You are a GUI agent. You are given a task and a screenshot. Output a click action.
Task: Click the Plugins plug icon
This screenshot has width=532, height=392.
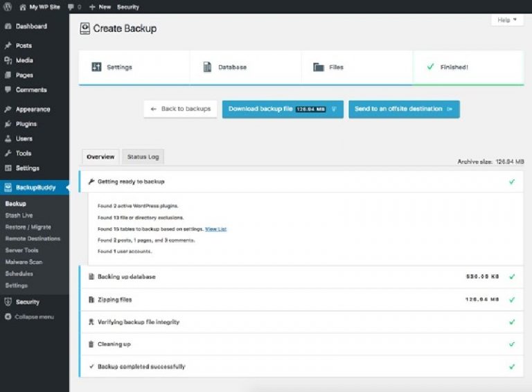pyautogui.click(x=8, y=124)
